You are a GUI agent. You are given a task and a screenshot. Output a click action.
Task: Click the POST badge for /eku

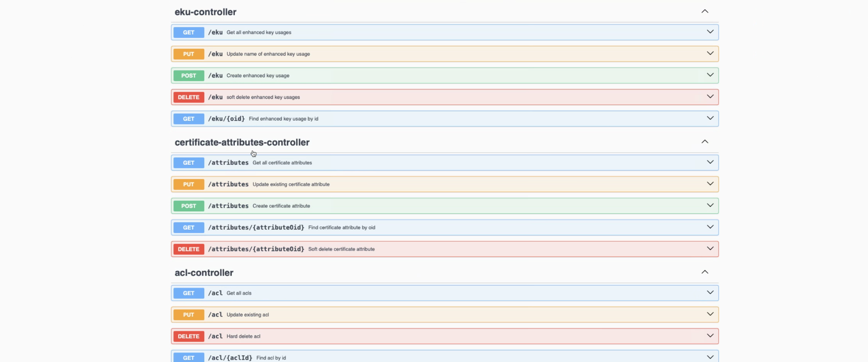[189, 75]
